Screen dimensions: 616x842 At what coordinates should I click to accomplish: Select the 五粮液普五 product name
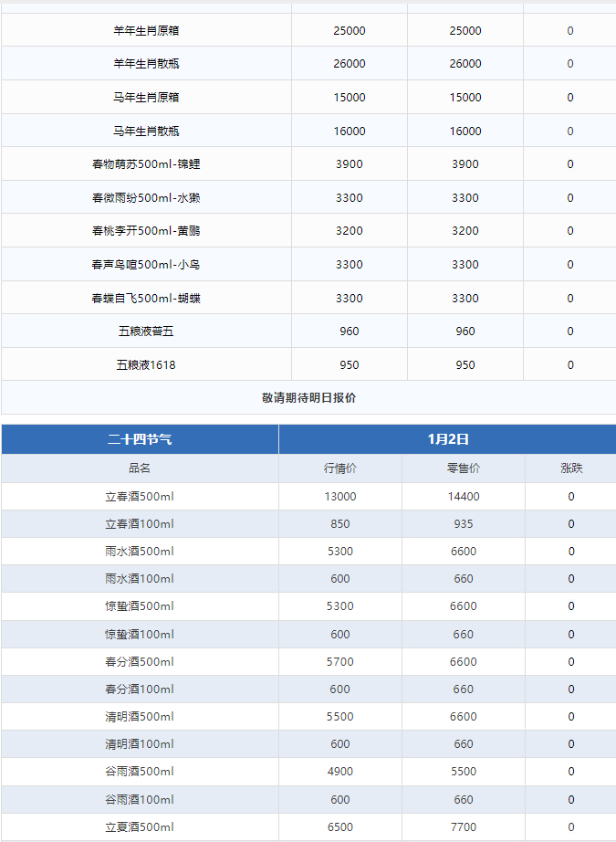pyautogui.click(x=146, y=331)
